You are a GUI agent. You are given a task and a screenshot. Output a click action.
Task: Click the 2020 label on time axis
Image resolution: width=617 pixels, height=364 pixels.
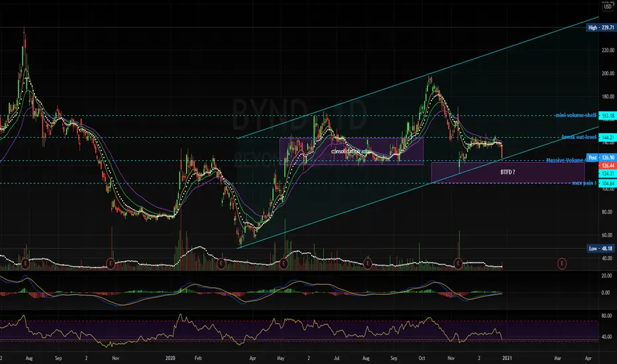(170, 358)
